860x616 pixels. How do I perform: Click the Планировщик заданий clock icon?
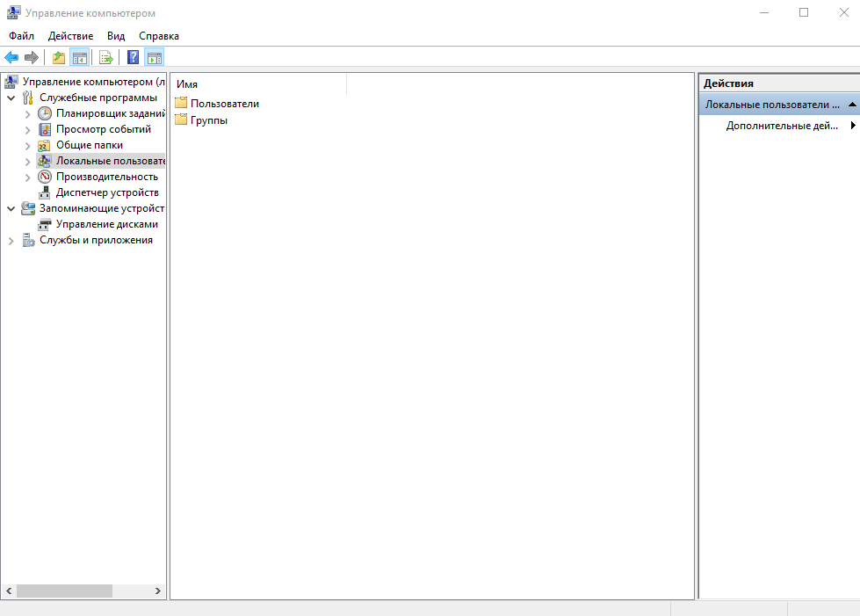(x=45, y=113)
